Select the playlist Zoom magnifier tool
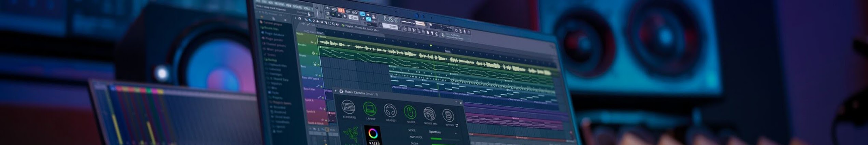The image size is (868, 145). [333, 24]
